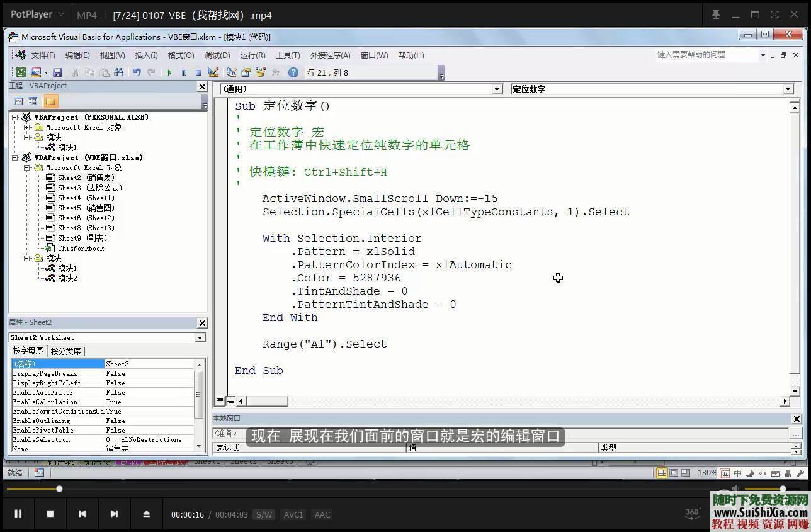Open the Object Browser icon
The height and width of the screenshot is (532, 811).
[x=260, y=72]
